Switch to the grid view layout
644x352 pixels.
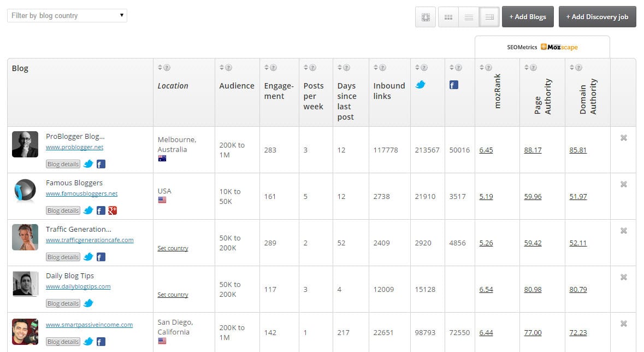click(448, 17)
